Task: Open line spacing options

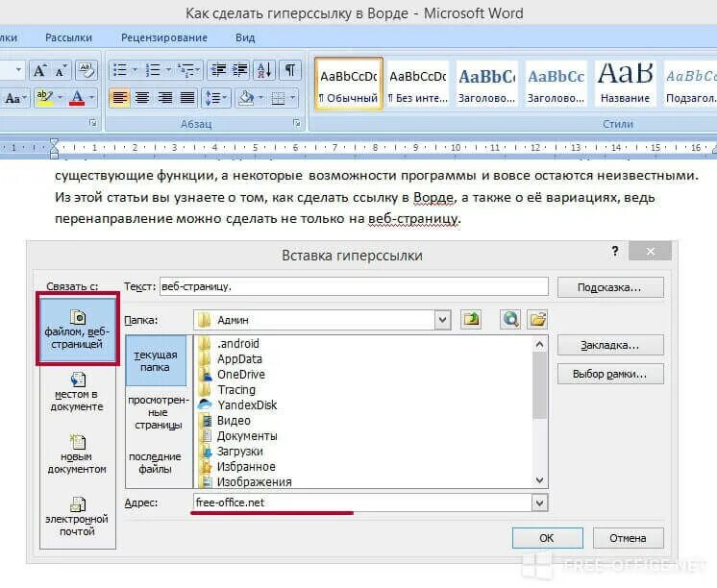Action: coord(216,97)
